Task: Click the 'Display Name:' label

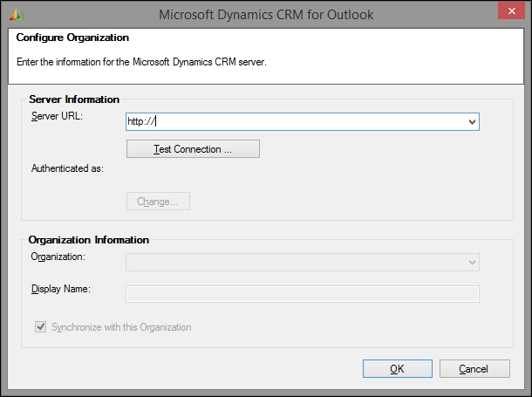Action: (x=61, y=289)
